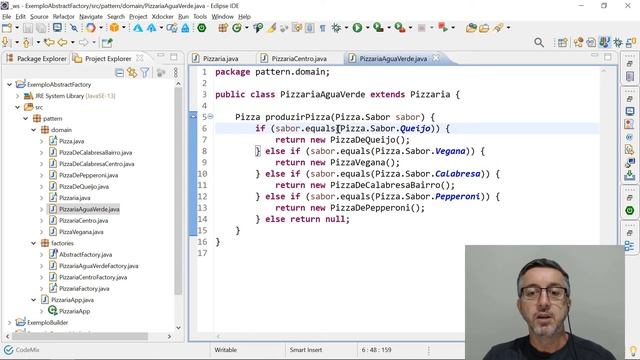Click Collapse All in Project Explorer
This screenshot has height=360, width=640.
pos(119,73)
